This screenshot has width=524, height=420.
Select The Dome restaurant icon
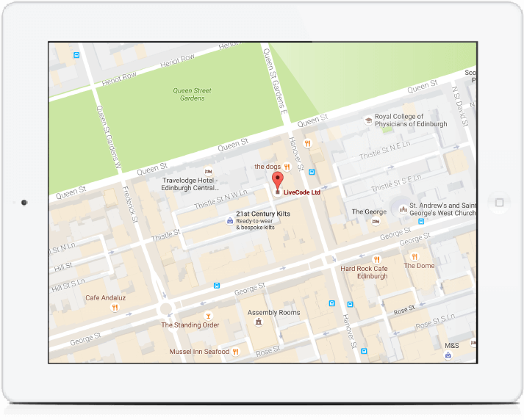pos(414,256)
